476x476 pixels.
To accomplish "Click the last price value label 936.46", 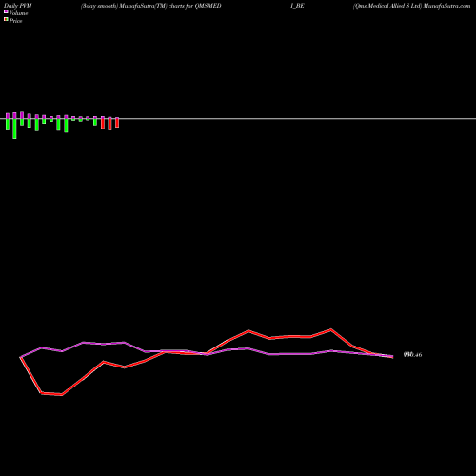I will coord(412,355).
